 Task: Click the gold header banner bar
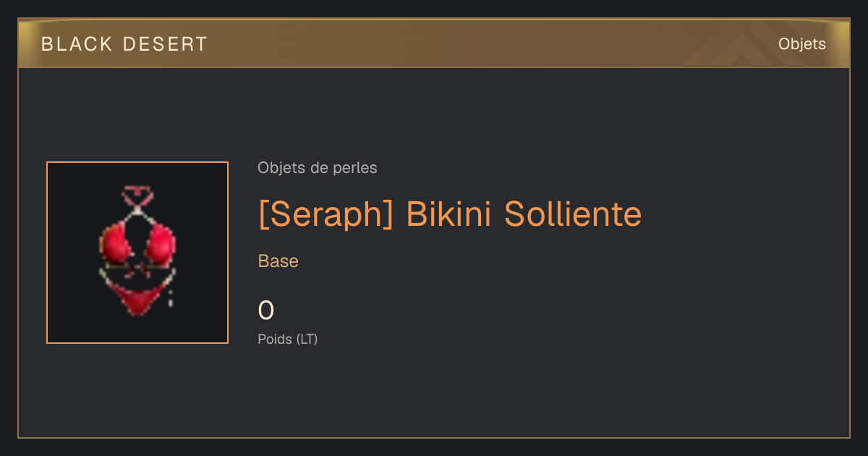[434, 43]
